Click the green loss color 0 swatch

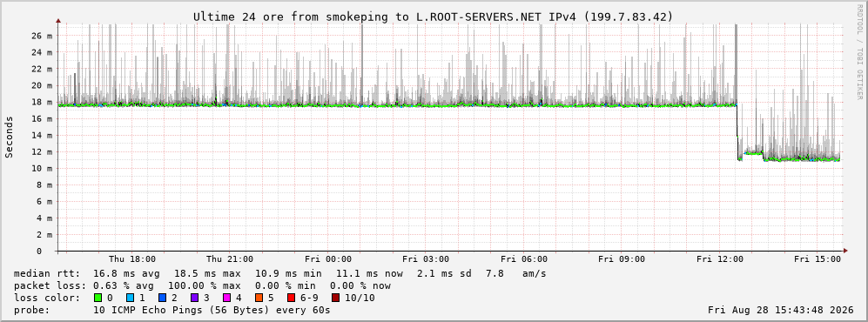98,299
